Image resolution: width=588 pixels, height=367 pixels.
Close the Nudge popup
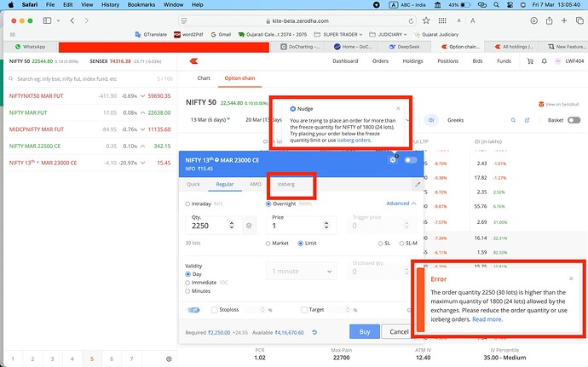[x=398, y=108]
